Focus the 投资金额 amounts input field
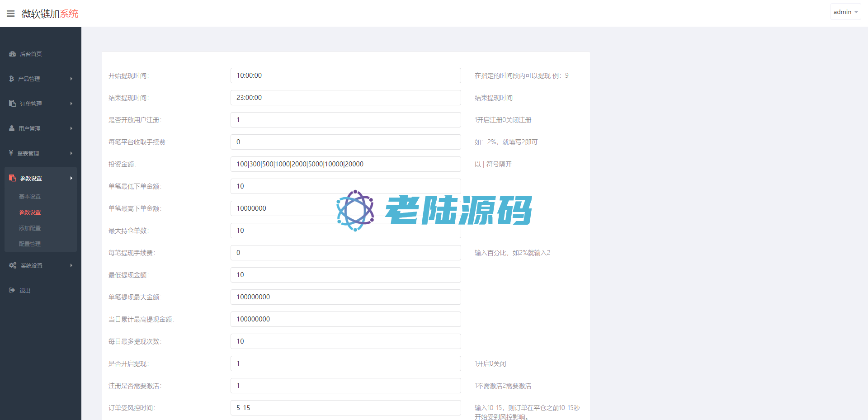Image resolution: width=868 pixels, height=420 pixels. pos(345,164)
